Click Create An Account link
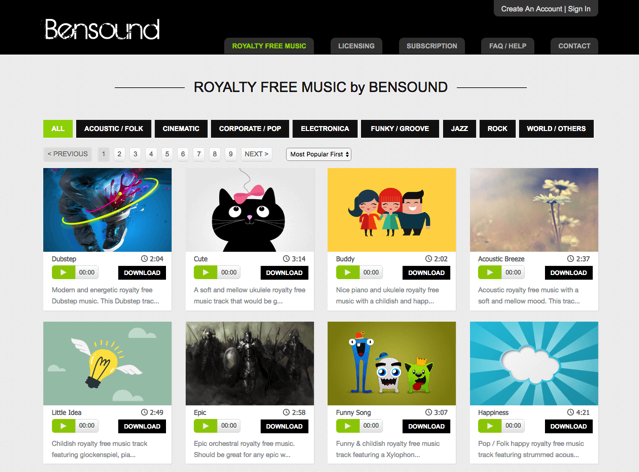Viewport: 639px width, 472px height. [531, 9]
